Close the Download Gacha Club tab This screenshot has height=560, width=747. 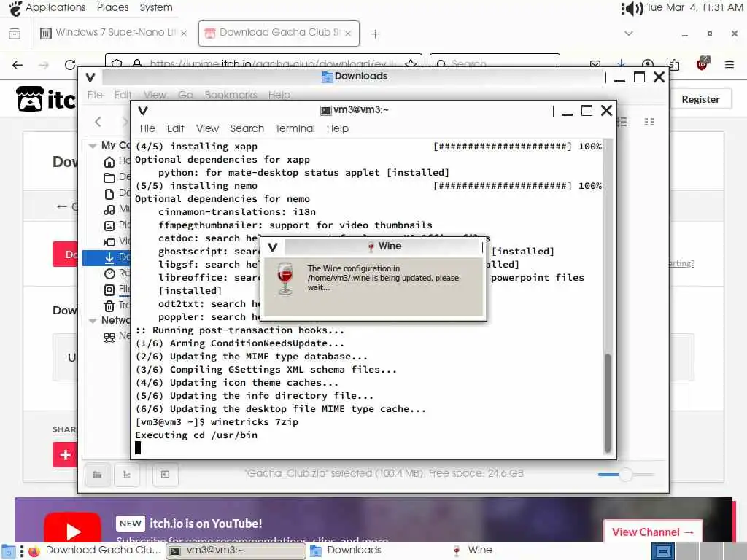point(348,34)
